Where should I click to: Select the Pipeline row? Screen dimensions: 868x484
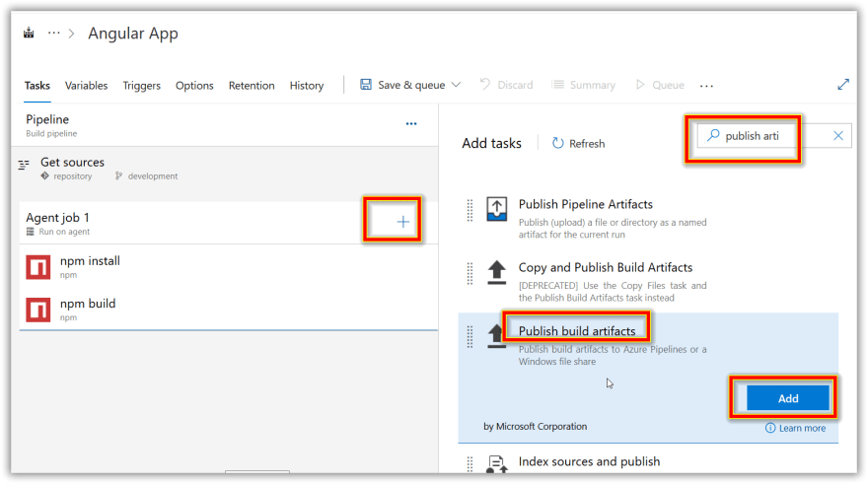coord(225,125)
